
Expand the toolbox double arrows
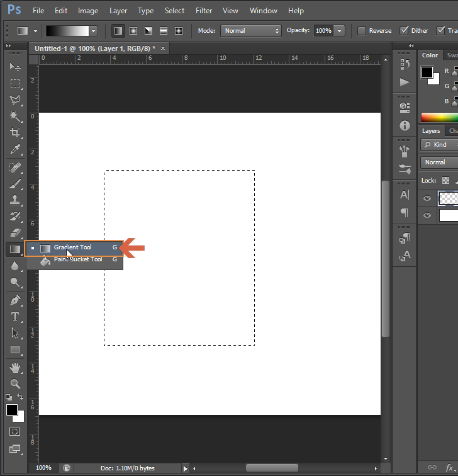tap(8, 46)
